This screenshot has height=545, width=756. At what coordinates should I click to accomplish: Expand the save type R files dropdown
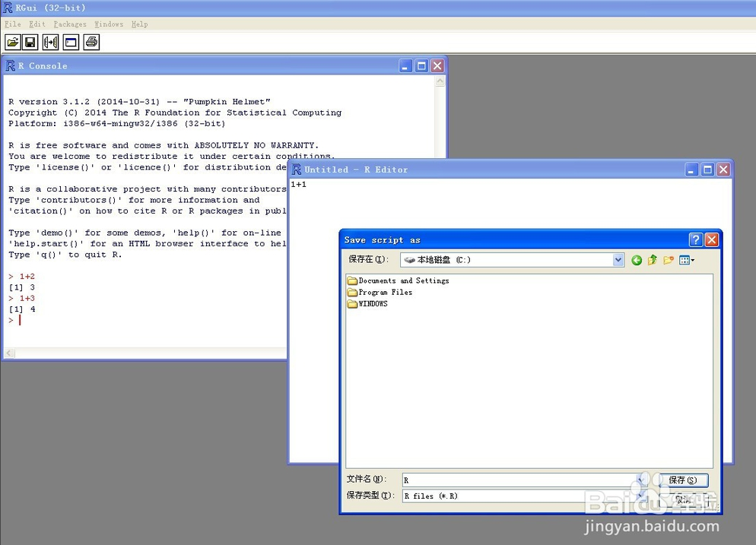pos(640,496)
